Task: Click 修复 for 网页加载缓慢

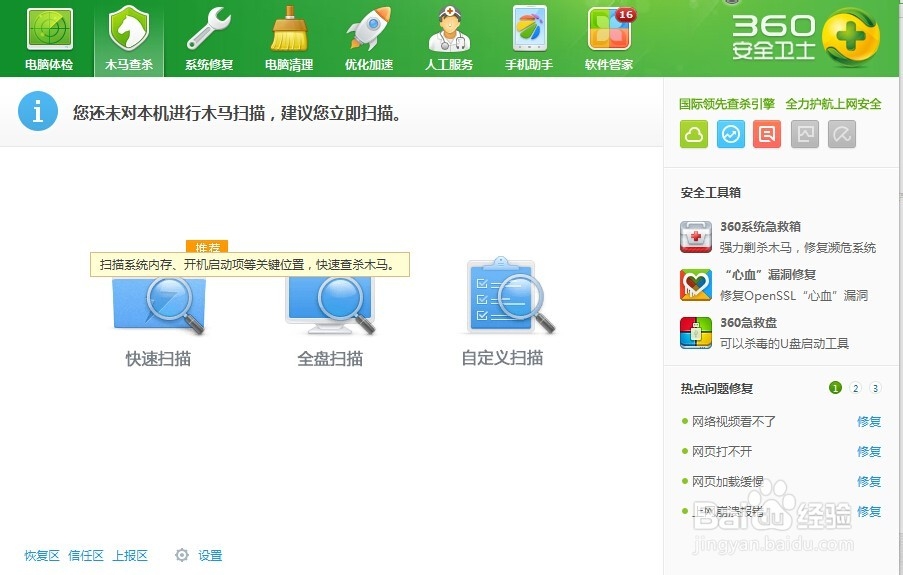Action: click(869, 481)
